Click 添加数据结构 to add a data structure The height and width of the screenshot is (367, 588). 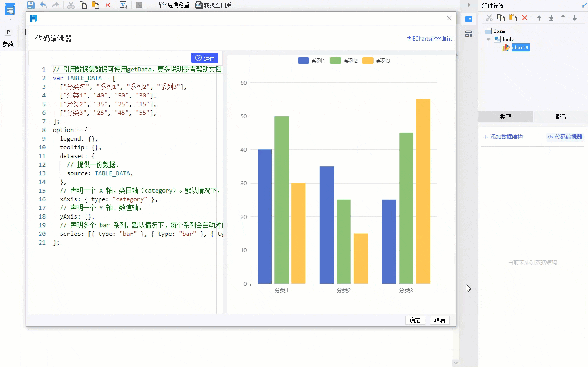coord(503,137)
